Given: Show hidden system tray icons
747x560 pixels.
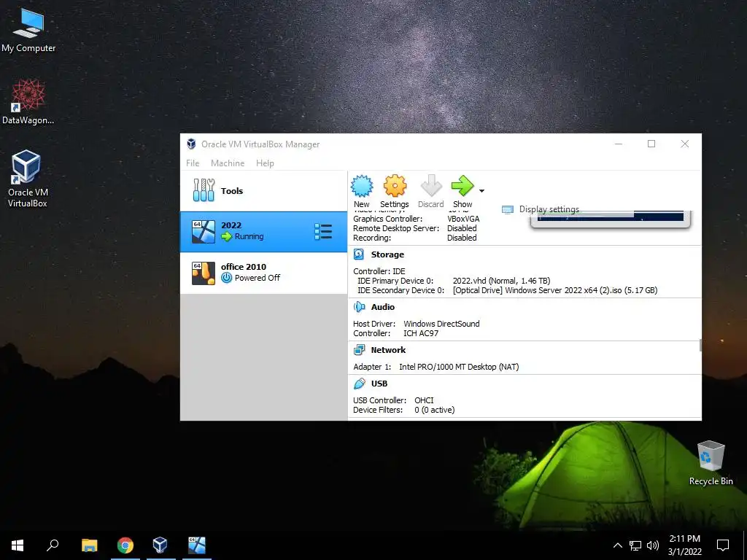Looking at the screenshot, I should [617, 545].
